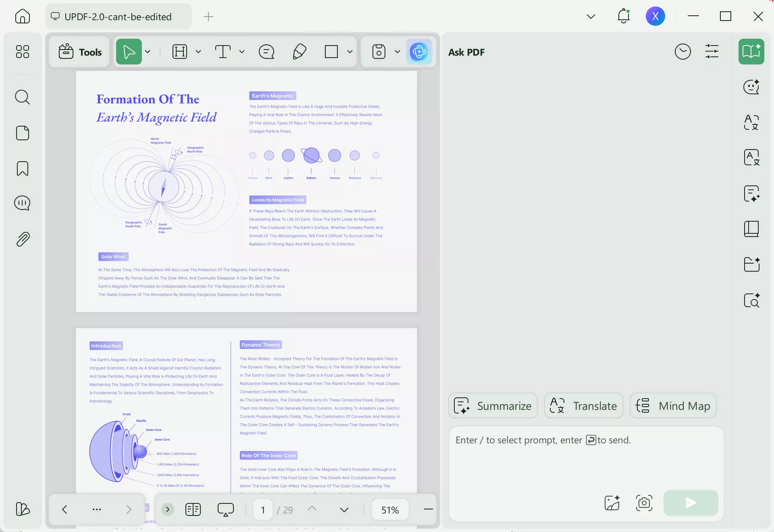Open the notifications bell
The height and width of the screenshot is (532, 774).
[x=624, y=16]
